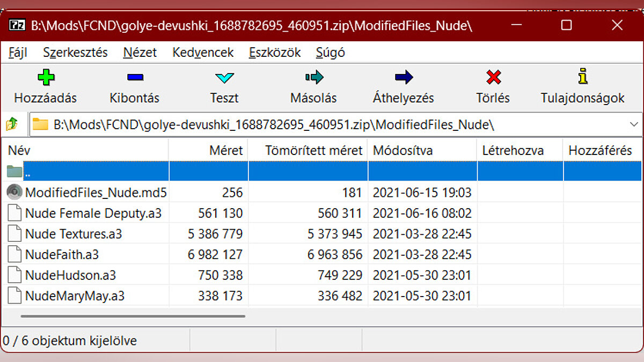This screenshot has height=362, width=644.
Task: Click the red X Törlés icon
Action: (x=493, y=78)
